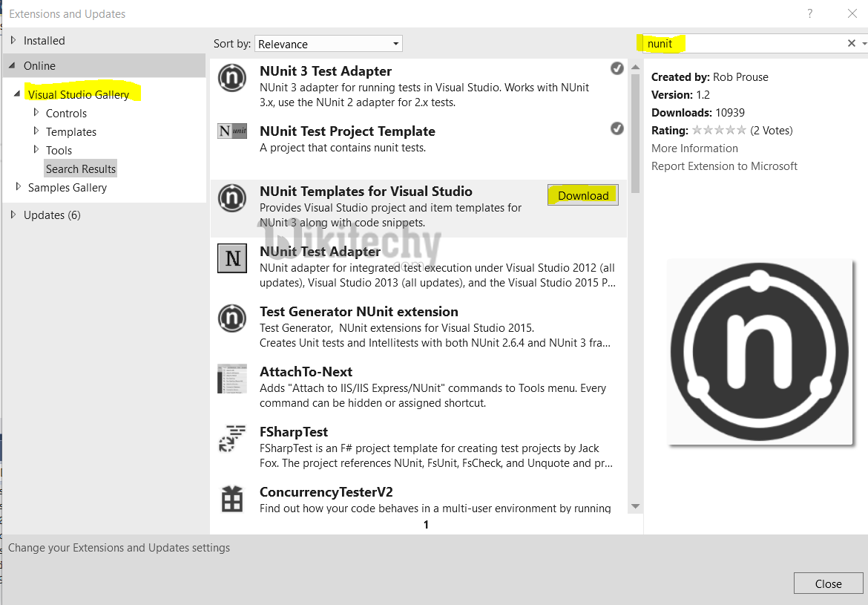Viewport: 868px width, 605px height.
Task: Select the Test Generator NUnit extension icon
Action: point(232,318)
